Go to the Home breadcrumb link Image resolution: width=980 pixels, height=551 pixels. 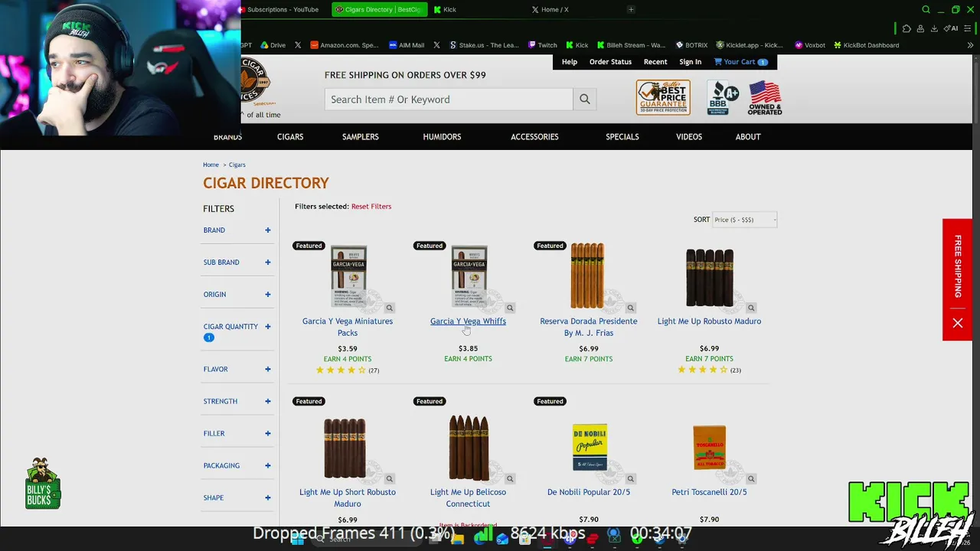pos(211,165)
